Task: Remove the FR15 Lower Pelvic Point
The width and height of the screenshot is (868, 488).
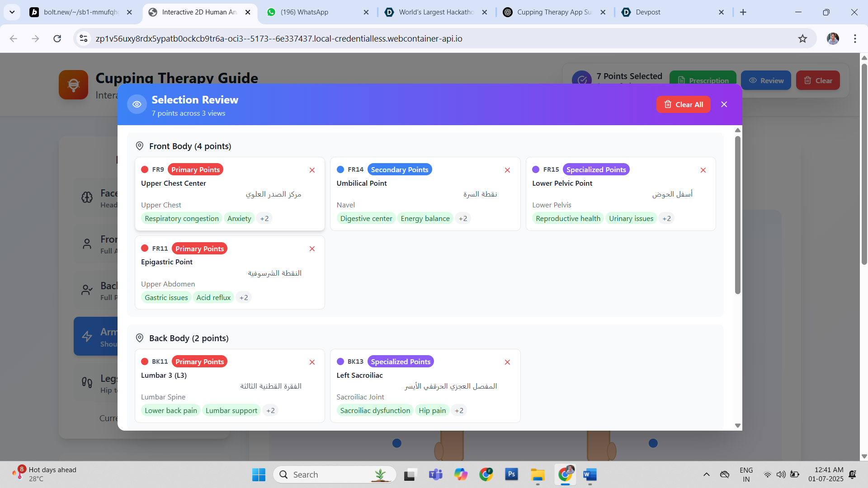Action: [703, 170]
